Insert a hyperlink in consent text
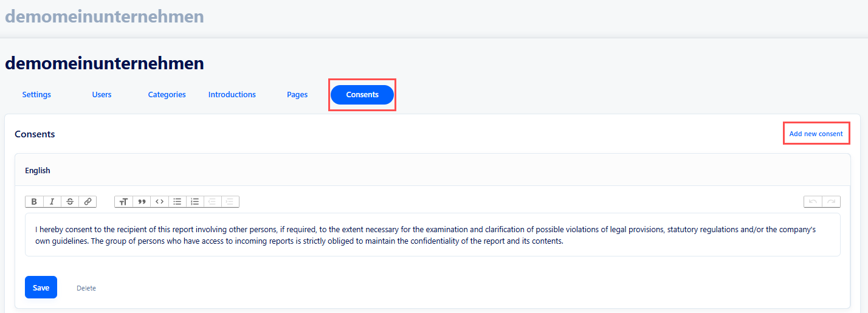This screenshot has width=868, height=313. click(x=88, y=202)
